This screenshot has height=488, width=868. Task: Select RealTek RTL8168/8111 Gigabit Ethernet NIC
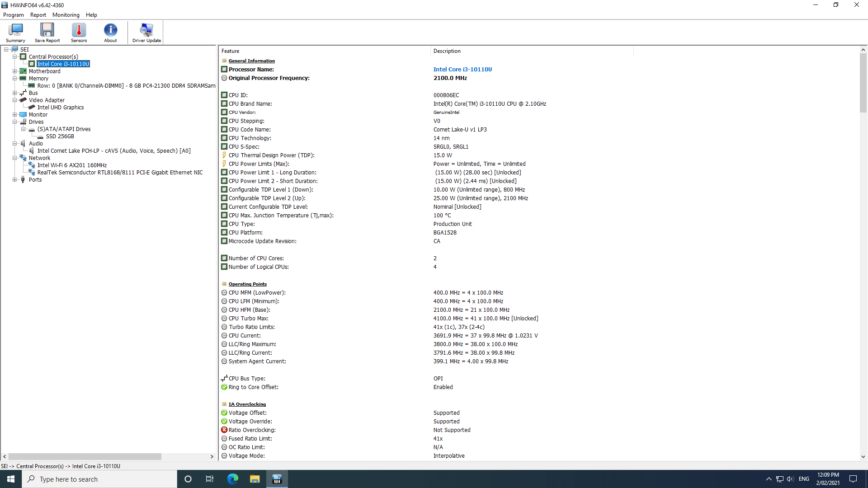click(x=120, y=173)
